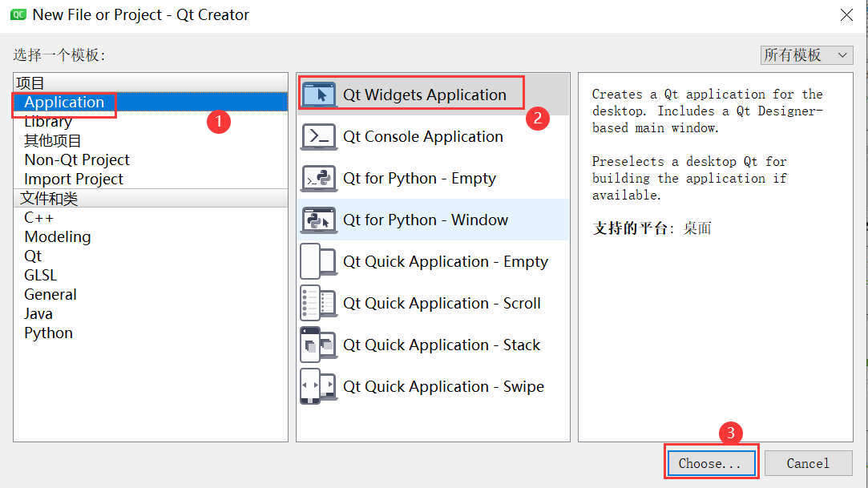This screenshot has width=868, height=488.
Task: Click the template description text pane
Action: pos(715,256)
